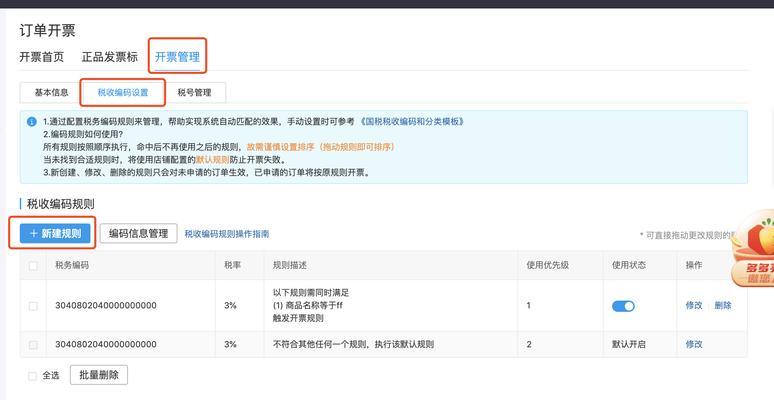Viewport: 774px width, 400px height.
Task: Click 3% tax rate in priority 1 row
Action: click(230, 306)
